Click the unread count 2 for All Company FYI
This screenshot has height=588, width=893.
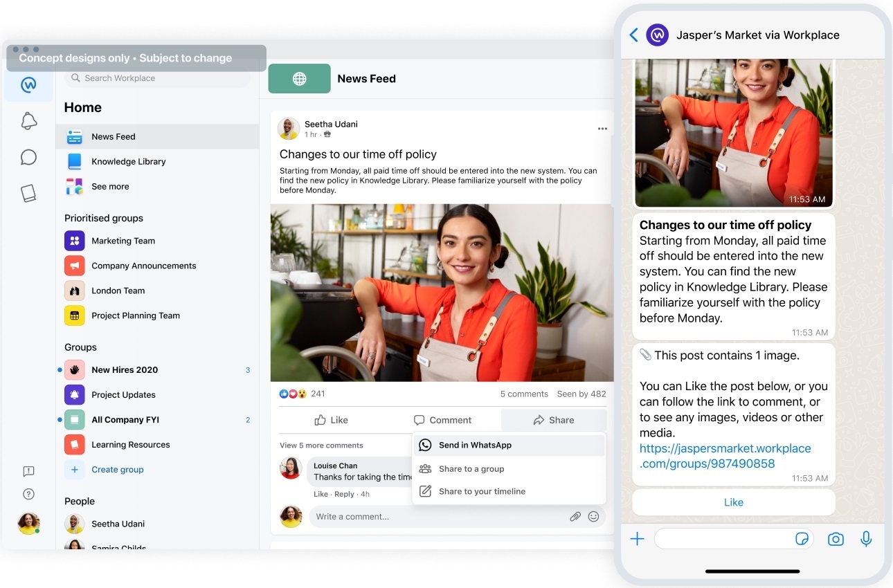[x=248, y=420]
